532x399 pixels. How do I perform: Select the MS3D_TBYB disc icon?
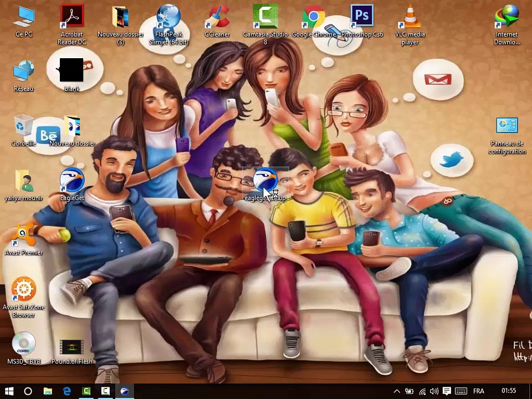[24, 348]
